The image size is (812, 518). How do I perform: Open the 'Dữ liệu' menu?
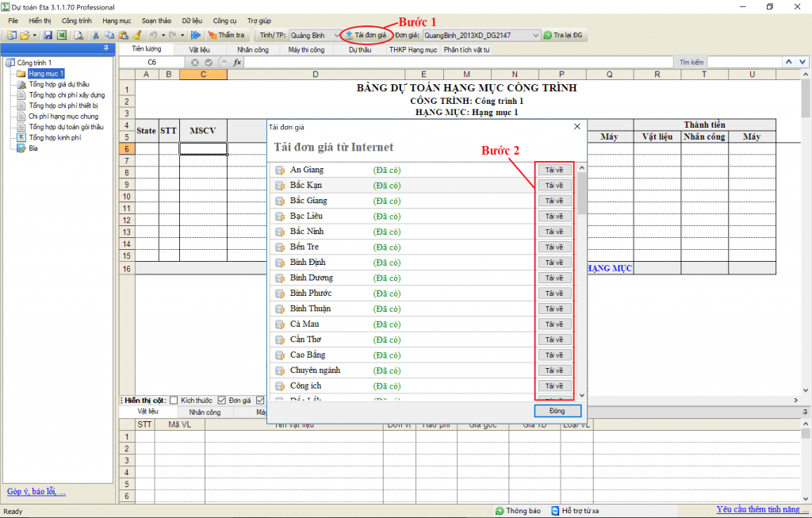[191, 19]
